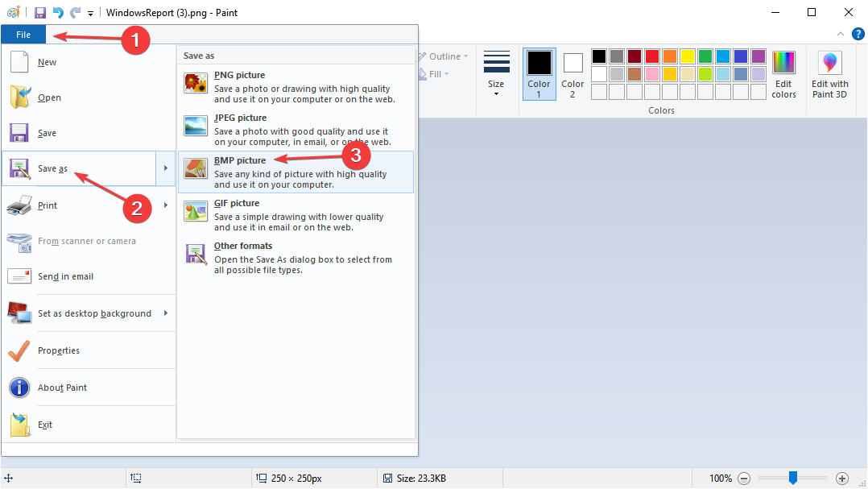Select Color 1 button
868x489 pixels.
pos(539,73)
